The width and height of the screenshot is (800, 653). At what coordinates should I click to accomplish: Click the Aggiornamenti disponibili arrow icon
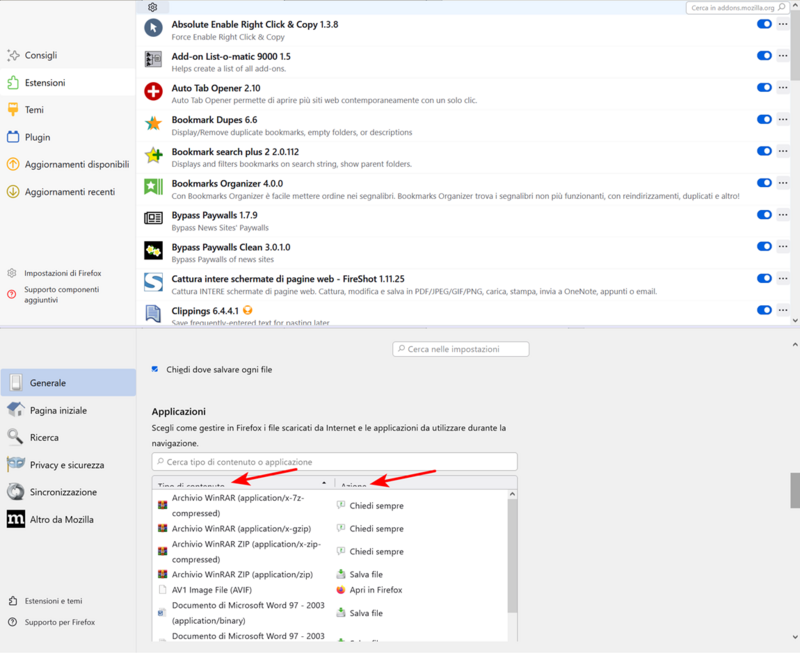[x=13, y=164]
